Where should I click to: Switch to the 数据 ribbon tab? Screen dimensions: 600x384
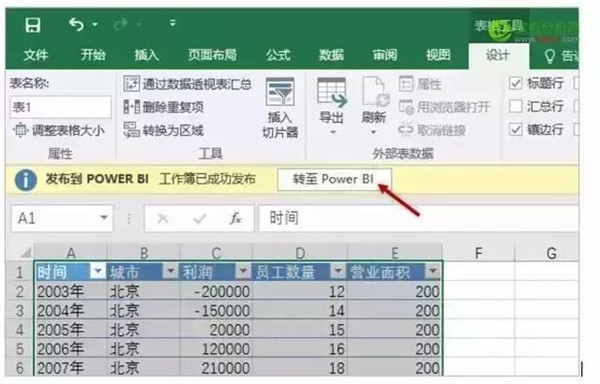click(331, 55)
